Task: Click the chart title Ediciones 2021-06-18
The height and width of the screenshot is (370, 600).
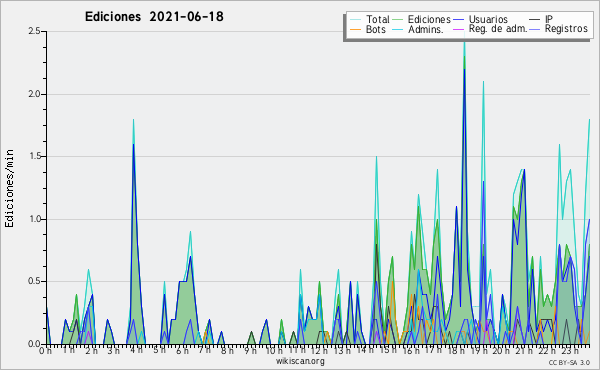Action: click(x=154, y=17)
